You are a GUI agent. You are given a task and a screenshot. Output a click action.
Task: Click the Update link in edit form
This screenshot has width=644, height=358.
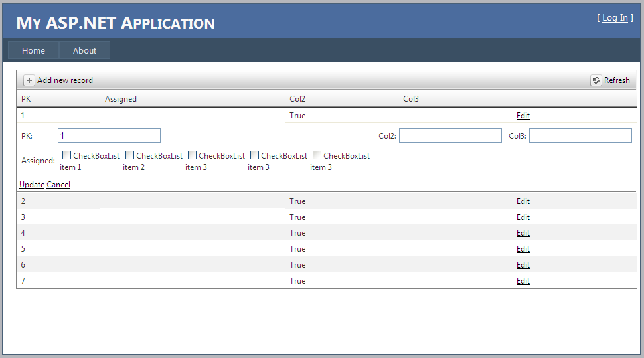click(32, 185)
